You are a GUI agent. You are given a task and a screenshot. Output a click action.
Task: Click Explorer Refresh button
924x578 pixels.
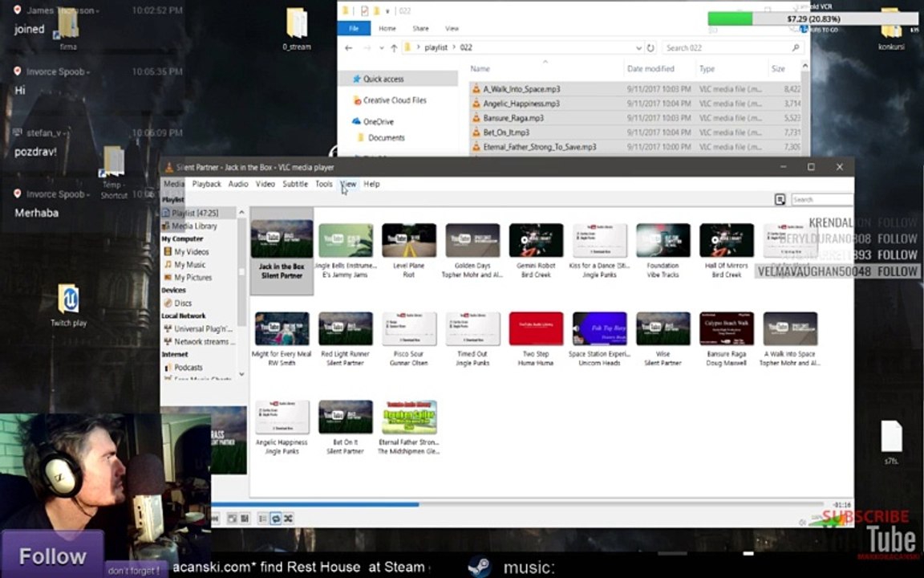click(650, 48)
